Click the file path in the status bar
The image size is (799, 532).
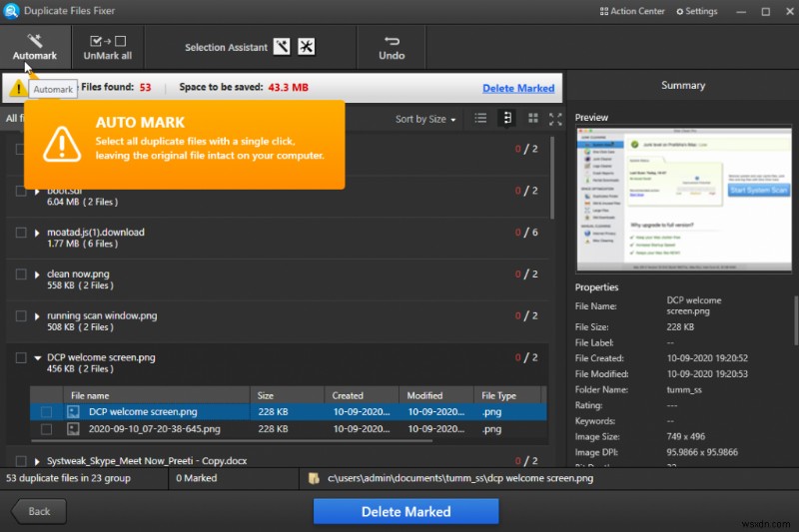[460, 478]
